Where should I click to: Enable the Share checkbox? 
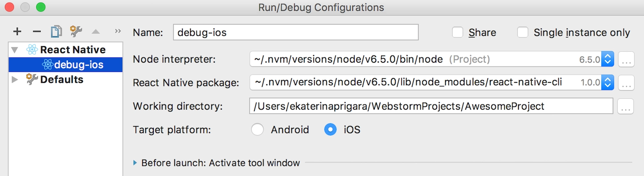point(458,32)
